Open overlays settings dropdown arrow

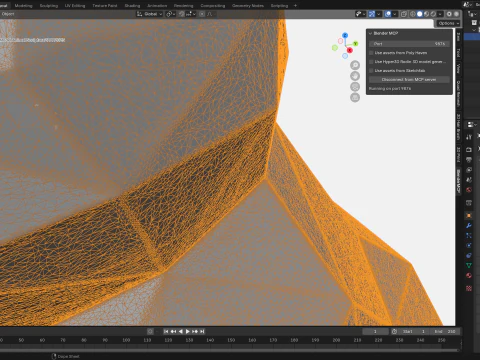click(x=395, y=14)
